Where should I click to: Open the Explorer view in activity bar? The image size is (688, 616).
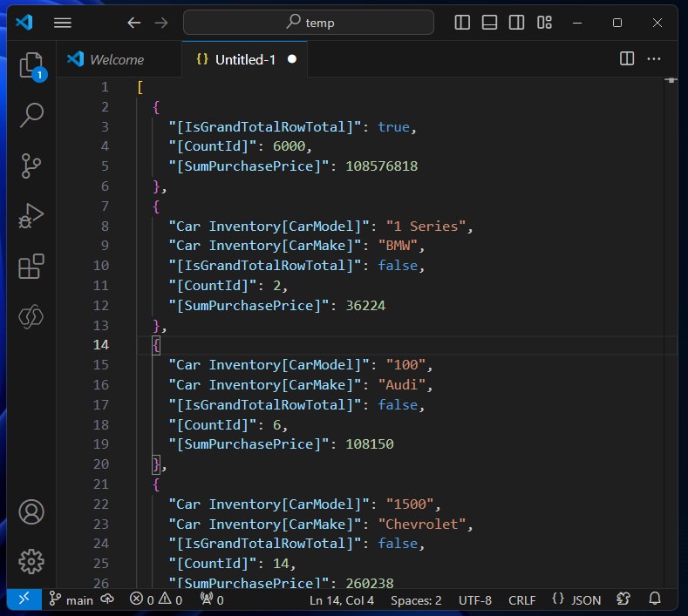click(x=31, y=65)
